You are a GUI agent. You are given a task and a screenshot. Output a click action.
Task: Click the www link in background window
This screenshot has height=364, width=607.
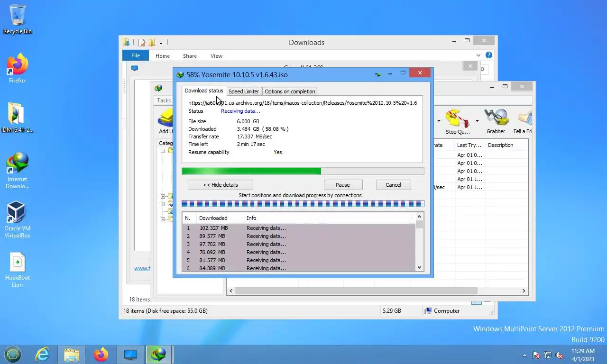pos(142,268)
